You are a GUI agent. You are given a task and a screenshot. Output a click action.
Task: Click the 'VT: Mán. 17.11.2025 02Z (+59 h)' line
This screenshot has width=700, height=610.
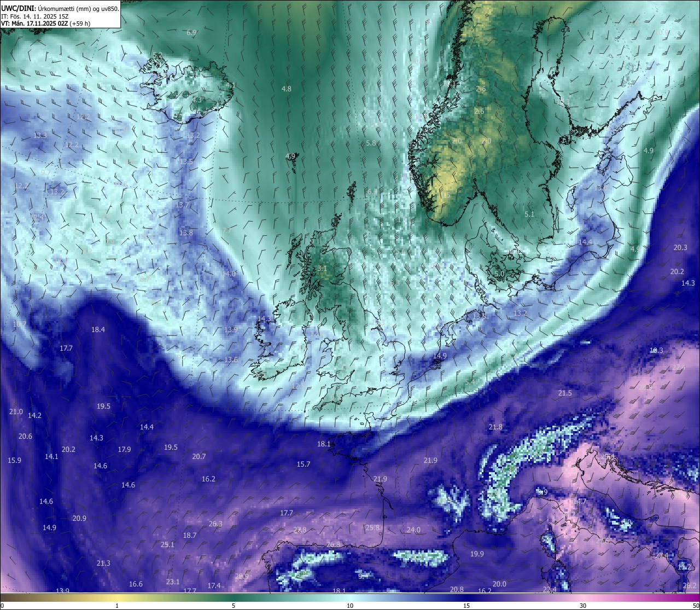46,24
